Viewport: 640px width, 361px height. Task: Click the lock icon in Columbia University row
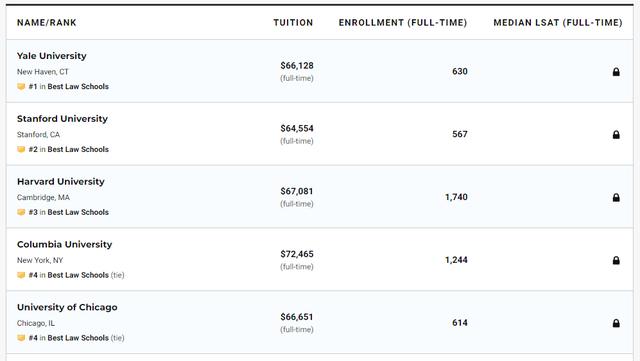[x=616, y=261]
